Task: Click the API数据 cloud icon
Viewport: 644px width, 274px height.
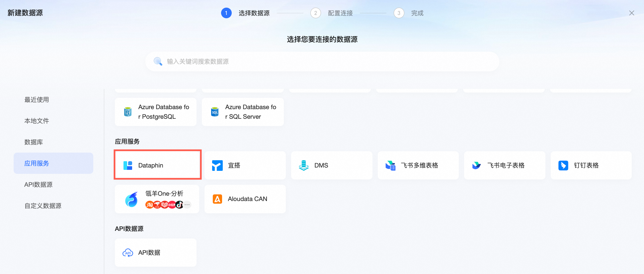Action: (x=128, y=253)
